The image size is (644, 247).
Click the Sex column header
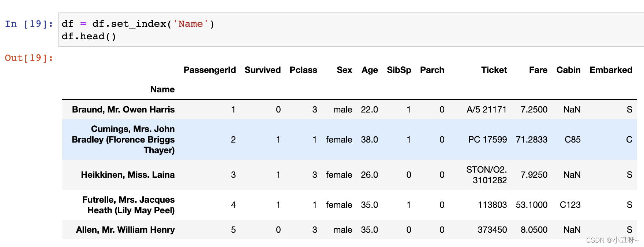[344, 70]
